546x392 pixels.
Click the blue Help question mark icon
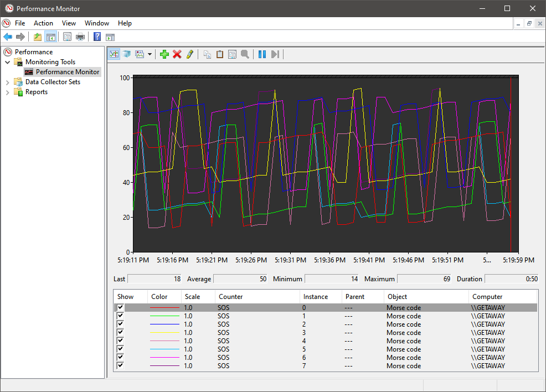click(97, 37)
